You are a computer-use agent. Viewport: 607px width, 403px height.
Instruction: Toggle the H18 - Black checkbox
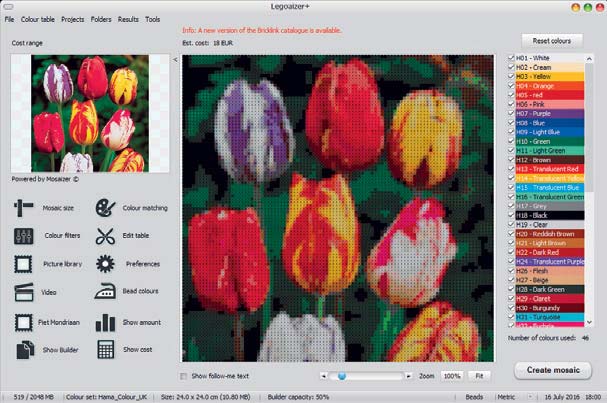tap(511, 215)
